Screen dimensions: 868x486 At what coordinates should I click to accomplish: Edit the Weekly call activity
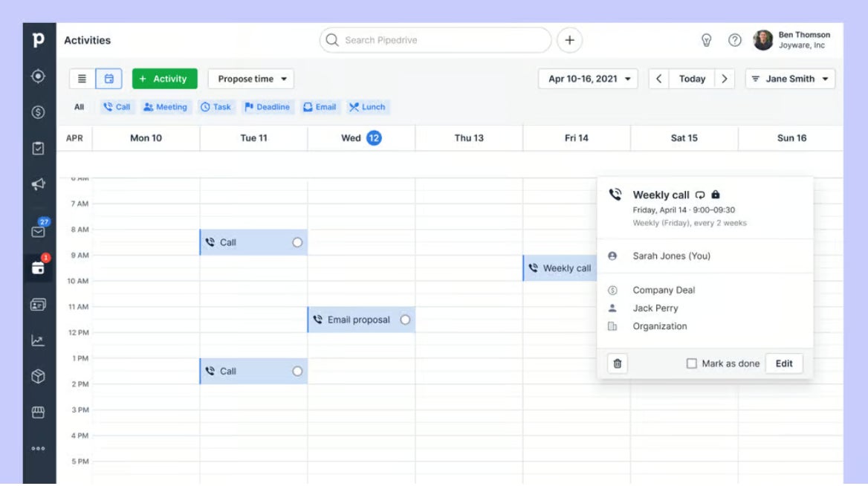point(784,363)
